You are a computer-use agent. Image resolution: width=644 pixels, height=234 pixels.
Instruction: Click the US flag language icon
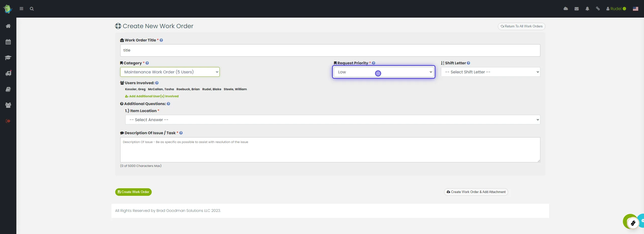point(635,9)
